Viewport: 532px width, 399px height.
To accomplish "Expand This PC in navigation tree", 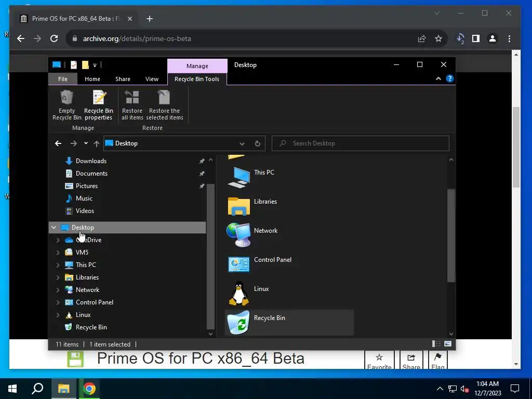I will 58,265.
